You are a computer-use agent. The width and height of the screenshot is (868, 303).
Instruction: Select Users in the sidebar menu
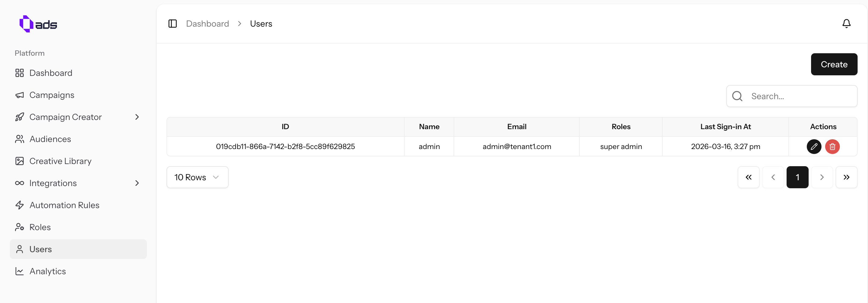click(41, 249)
